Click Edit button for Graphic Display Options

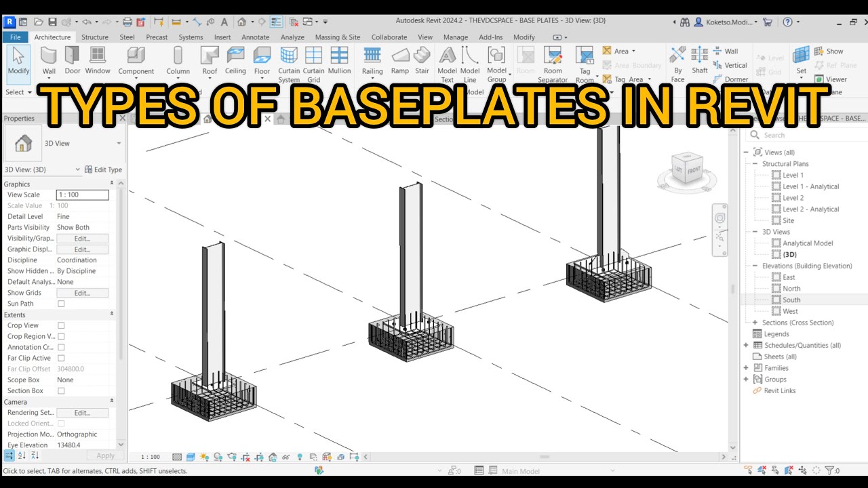point(82,249)
